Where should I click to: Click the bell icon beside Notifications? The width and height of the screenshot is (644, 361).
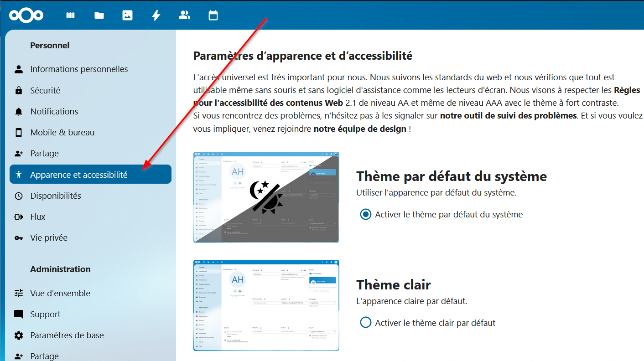pos(19,112)
